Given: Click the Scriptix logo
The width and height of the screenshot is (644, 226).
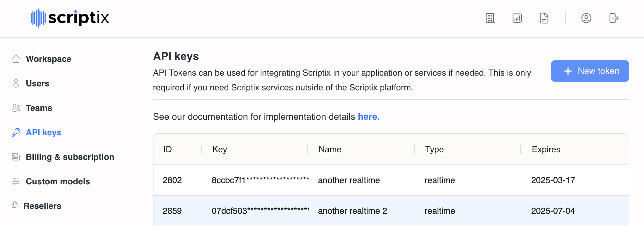Looking at the screenshot, I should 70,18.
